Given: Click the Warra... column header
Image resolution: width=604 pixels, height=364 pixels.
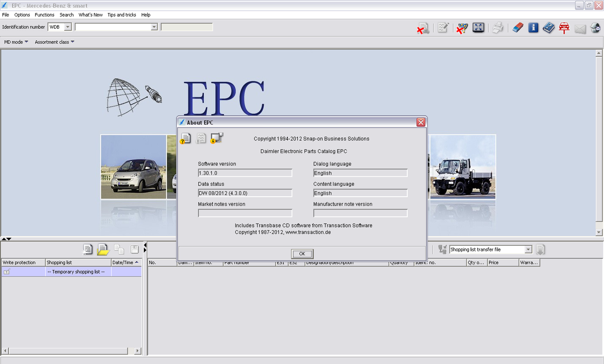Looking at the screenshot, I should [x=529, y=263].
